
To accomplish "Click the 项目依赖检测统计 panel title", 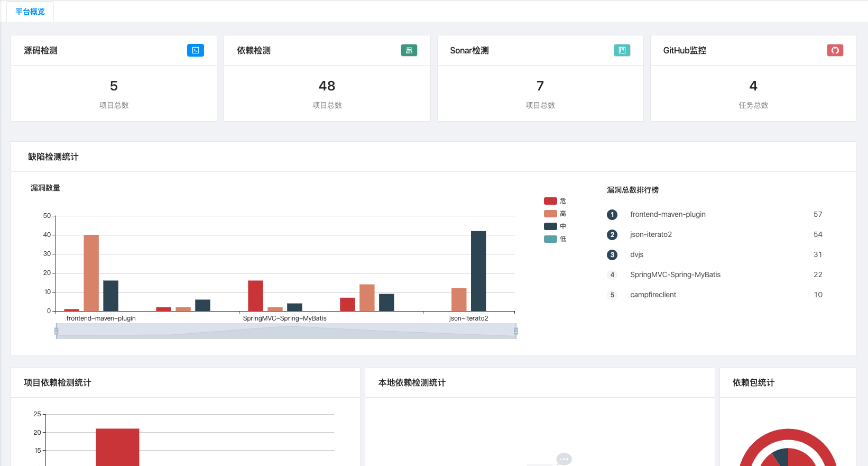I will tap(58, 382).
